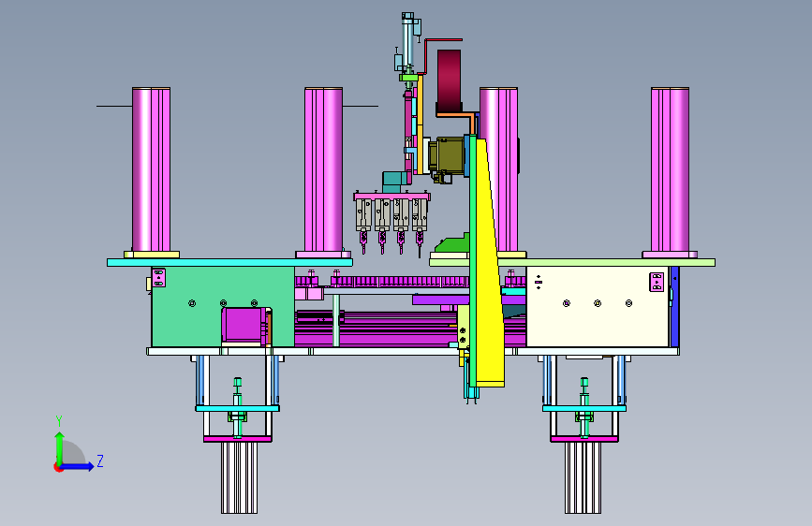Viewport: 812px width, 526px height.
Task: Select the cream right enclosure panel
Action: [598, 306]
